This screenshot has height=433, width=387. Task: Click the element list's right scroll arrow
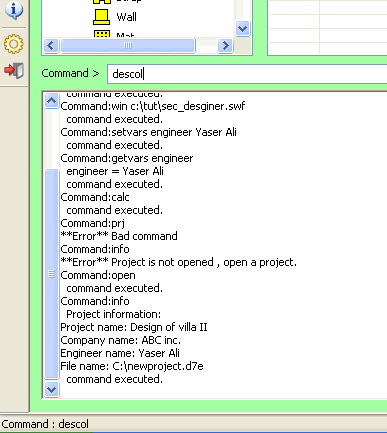(x=225, y=46)
